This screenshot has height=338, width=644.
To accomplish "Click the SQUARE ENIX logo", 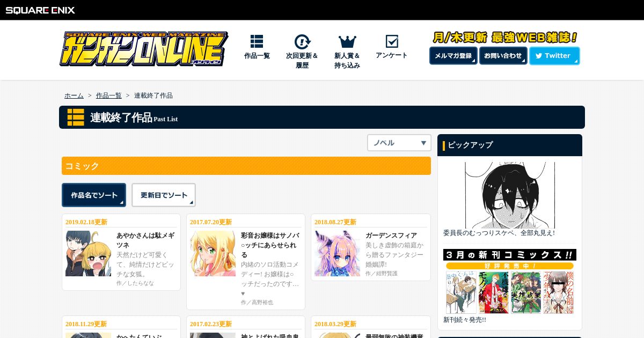I will click(x=40, y=10).
